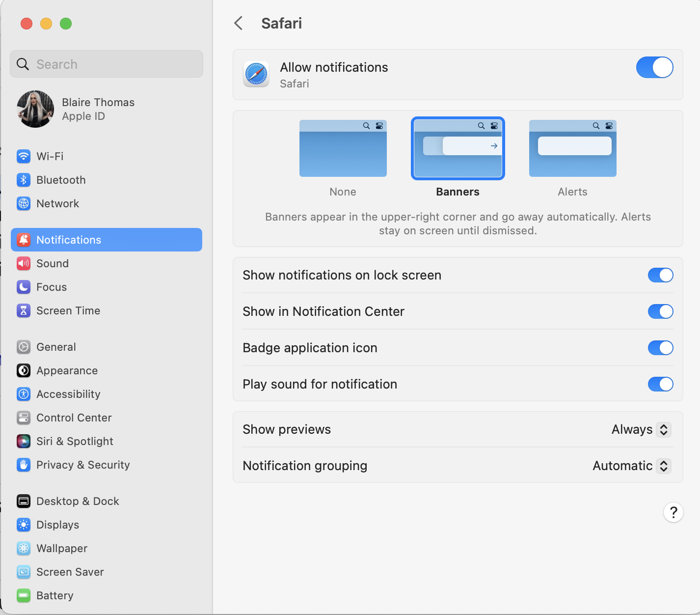Click the Accessibility sidebar label

click(69, 394)
